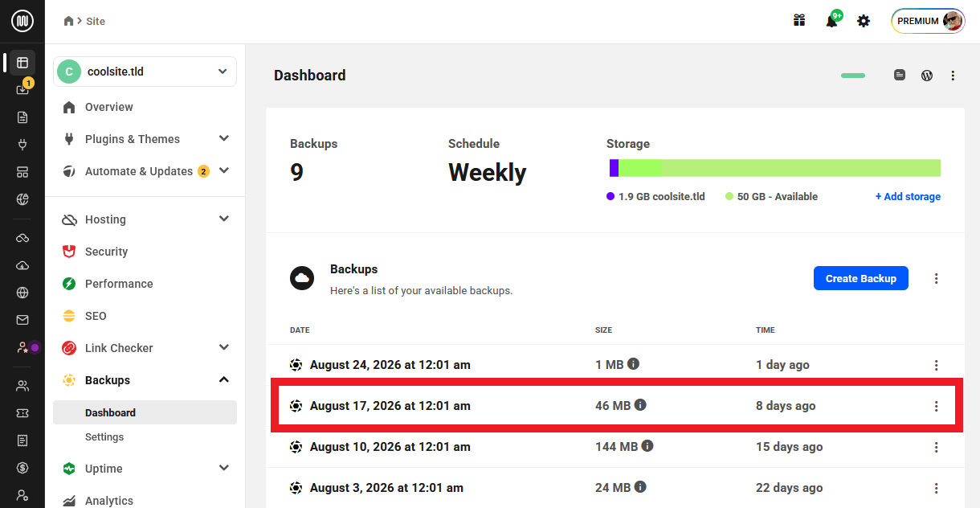Click the green 50 GB Available legend dot
This screenshot has height=508, width=980.
(x=729, y=196)
